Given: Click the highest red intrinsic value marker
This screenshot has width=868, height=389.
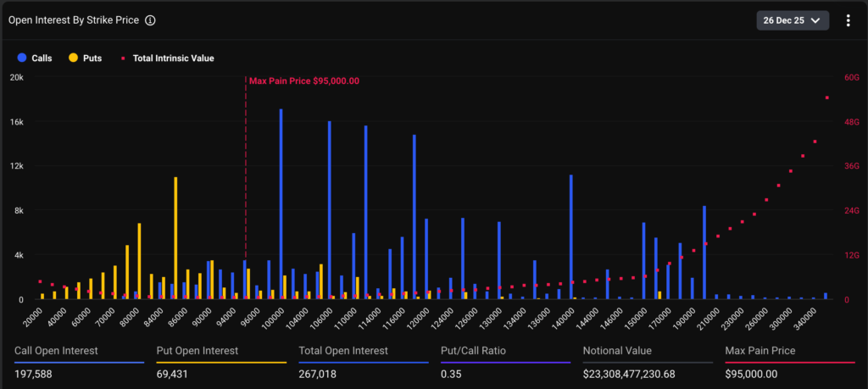Looking at the screenshot, I should click(x=826, y=97).
